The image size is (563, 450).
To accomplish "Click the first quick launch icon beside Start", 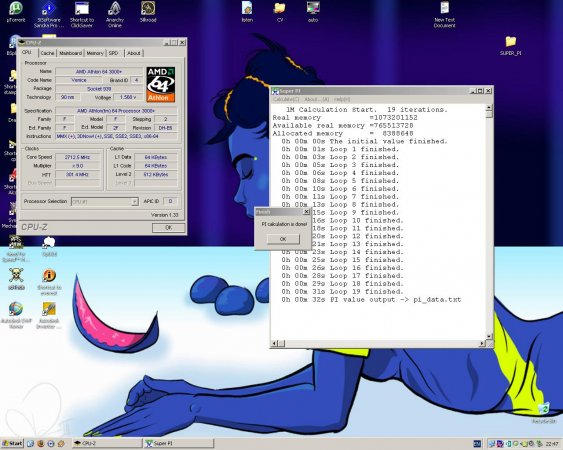I will (30, 444).
